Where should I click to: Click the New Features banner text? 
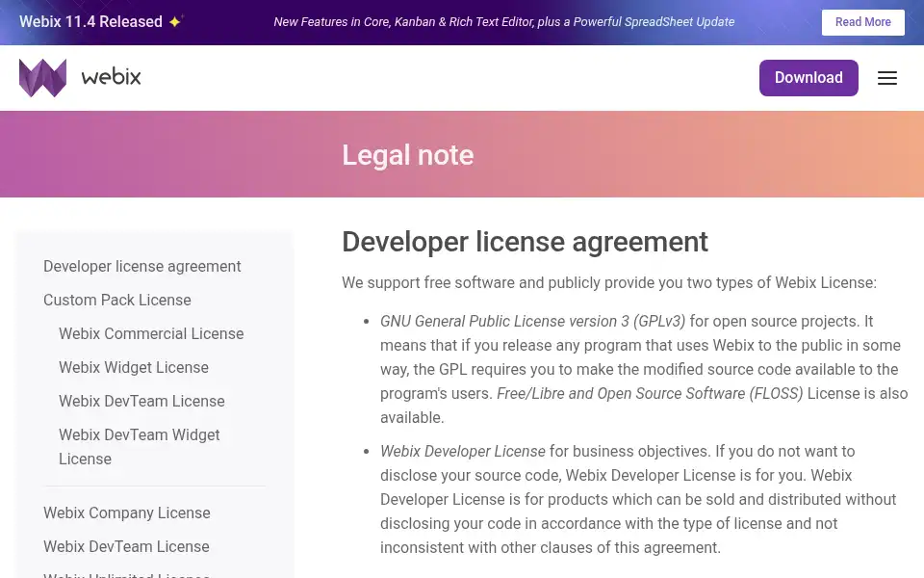point(503,22)
